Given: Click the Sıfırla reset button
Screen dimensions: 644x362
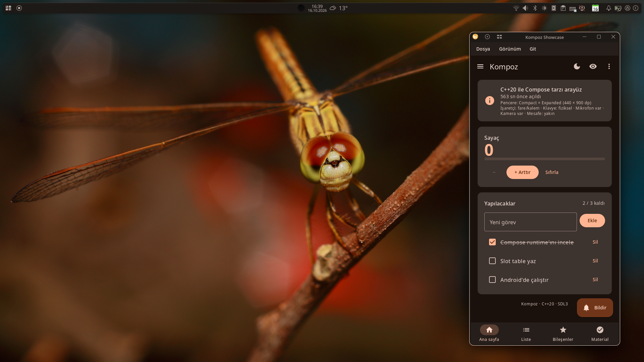Looking at the screenshot, I should tap(551, 172).
